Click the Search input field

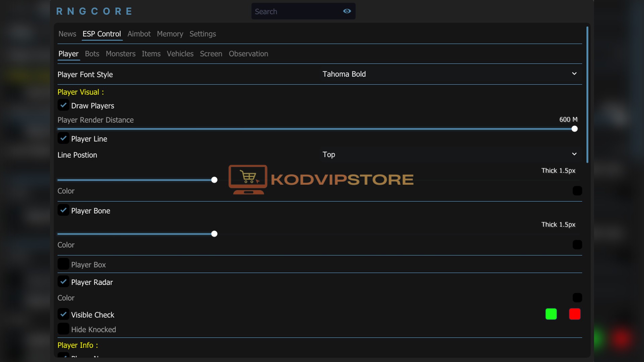[295, 11]
